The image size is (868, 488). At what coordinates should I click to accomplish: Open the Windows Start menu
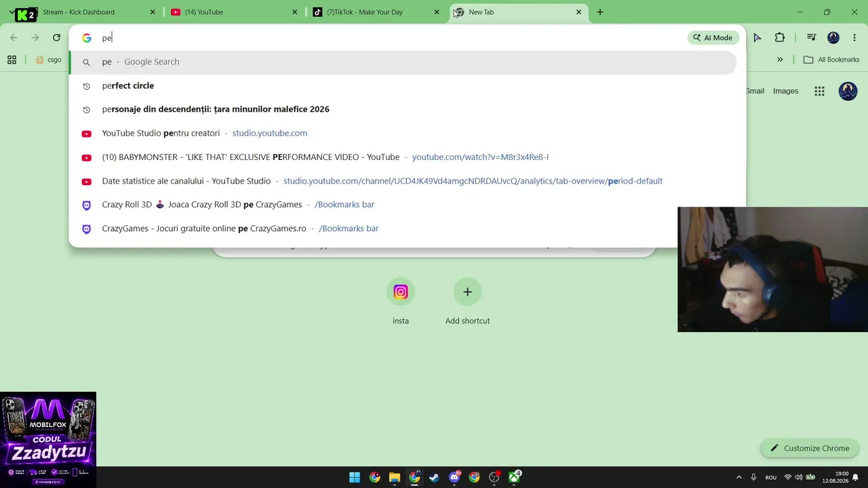(x=355, y=477)
